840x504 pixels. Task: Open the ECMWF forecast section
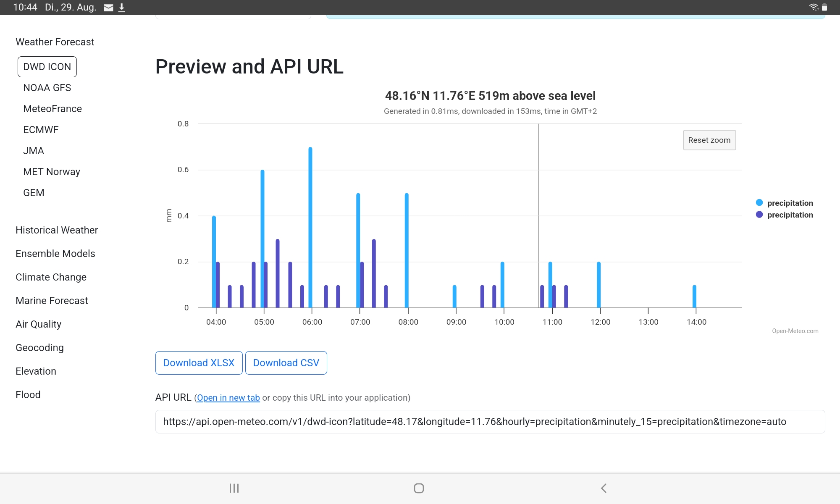click(x=41, y=129)
